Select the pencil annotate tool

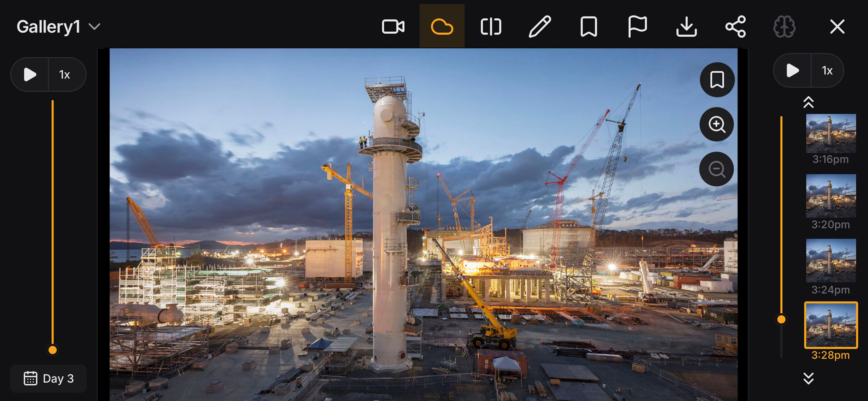pos(540,26)
